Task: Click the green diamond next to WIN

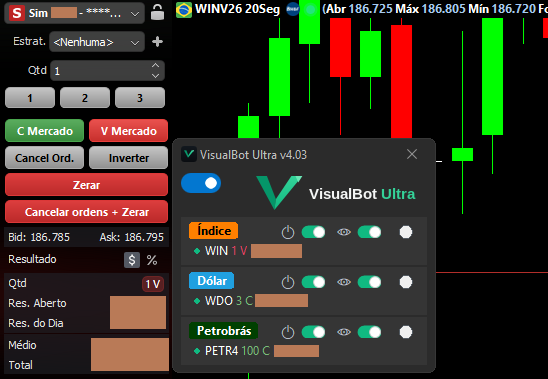Action: point(197,251)
